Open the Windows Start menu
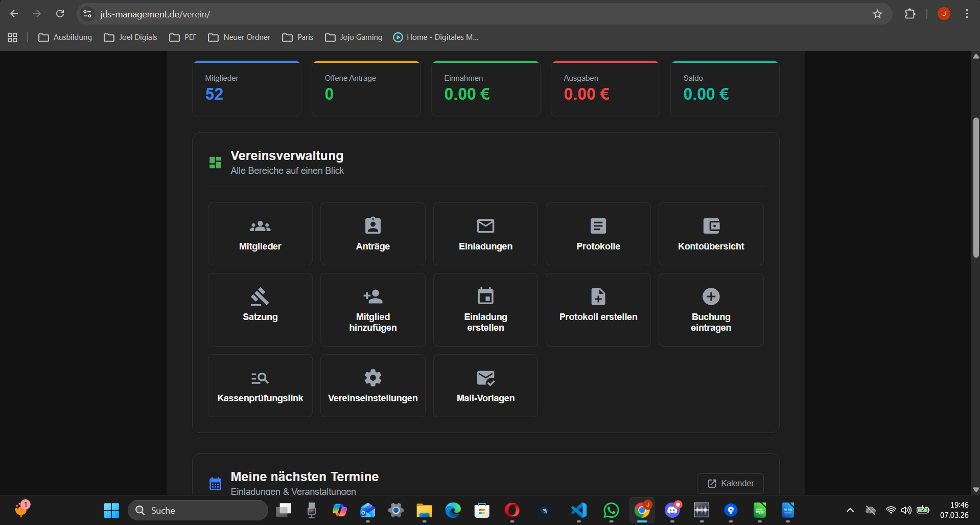The image size is (980, 525). [111, 510]
